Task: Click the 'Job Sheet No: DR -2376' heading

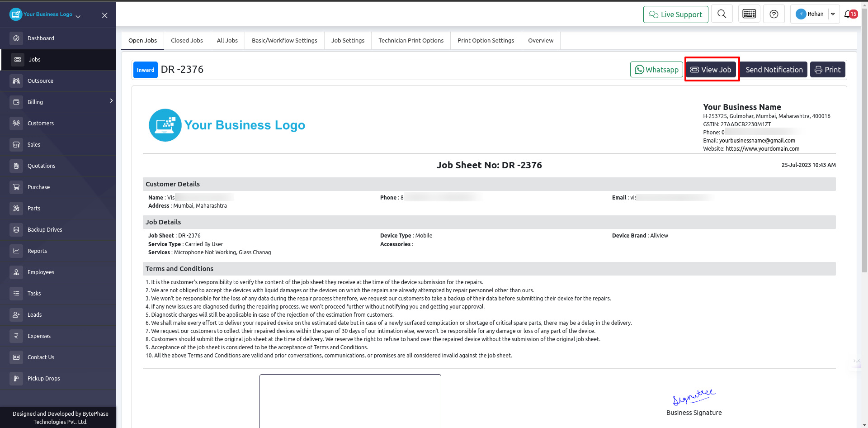Action: coord(489,165)
